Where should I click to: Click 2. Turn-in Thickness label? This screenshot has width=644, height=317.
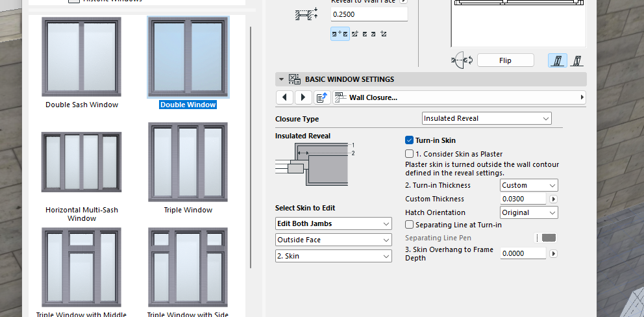(x=438, y=185)
